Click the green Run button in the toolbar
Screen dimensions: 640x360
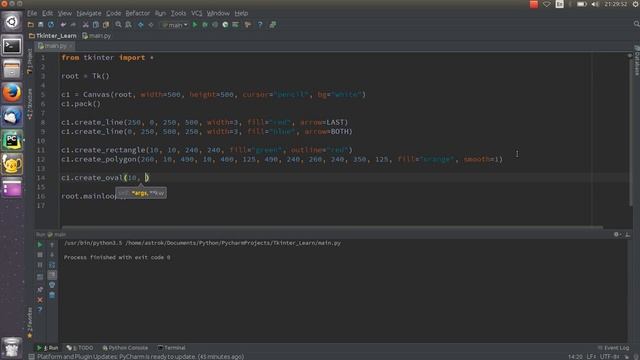(195, 25)
